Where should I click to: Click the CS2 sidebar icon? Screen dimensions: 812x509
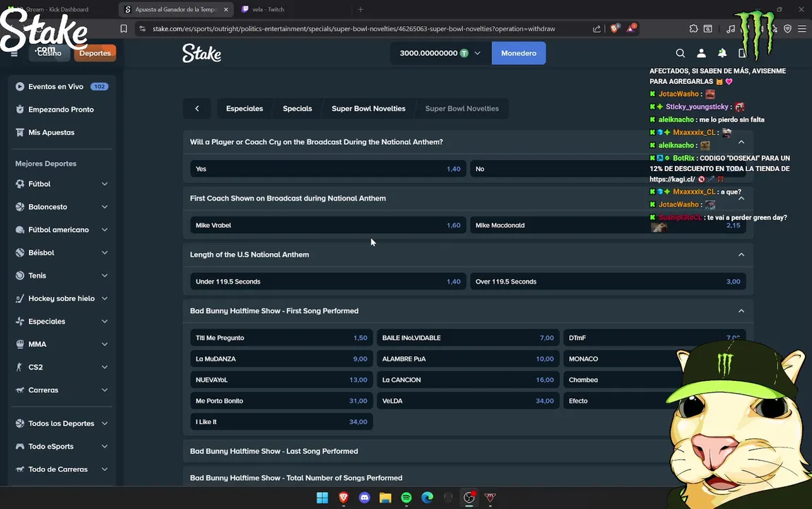[20, 367]
